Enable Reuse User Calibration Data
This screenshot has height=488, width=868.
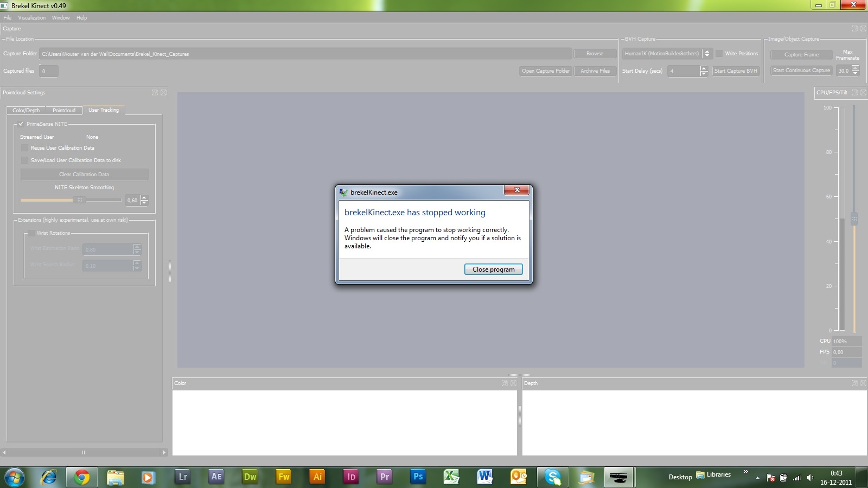click(x=24, y=147)
